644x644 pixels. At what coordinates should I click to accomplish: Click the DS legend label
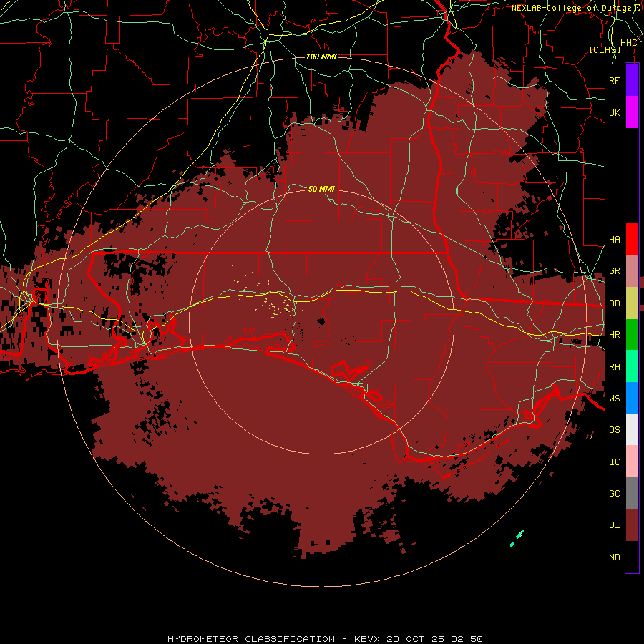click(614, 430)
